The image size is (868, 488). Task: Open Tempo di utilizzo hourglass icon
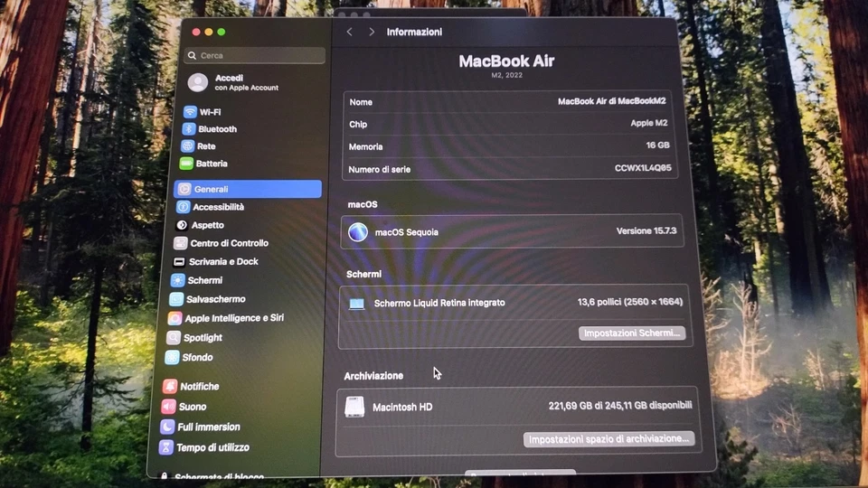(165, 447)
